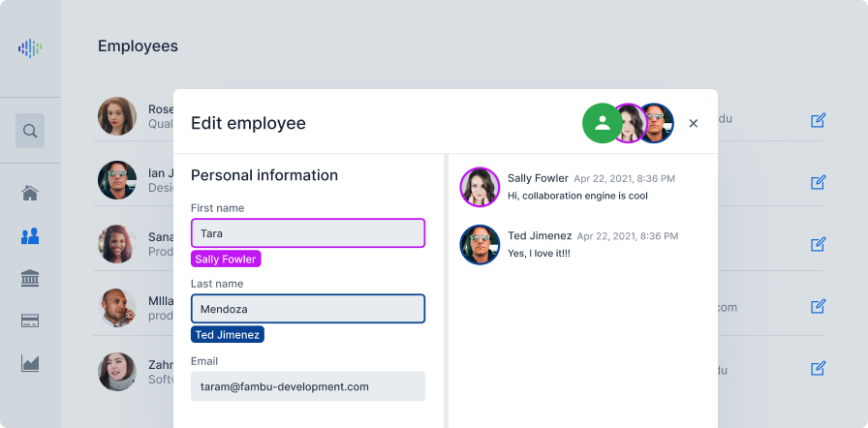Click the green user avatar in dialog header
868x428 pixels.
point(603,123)
